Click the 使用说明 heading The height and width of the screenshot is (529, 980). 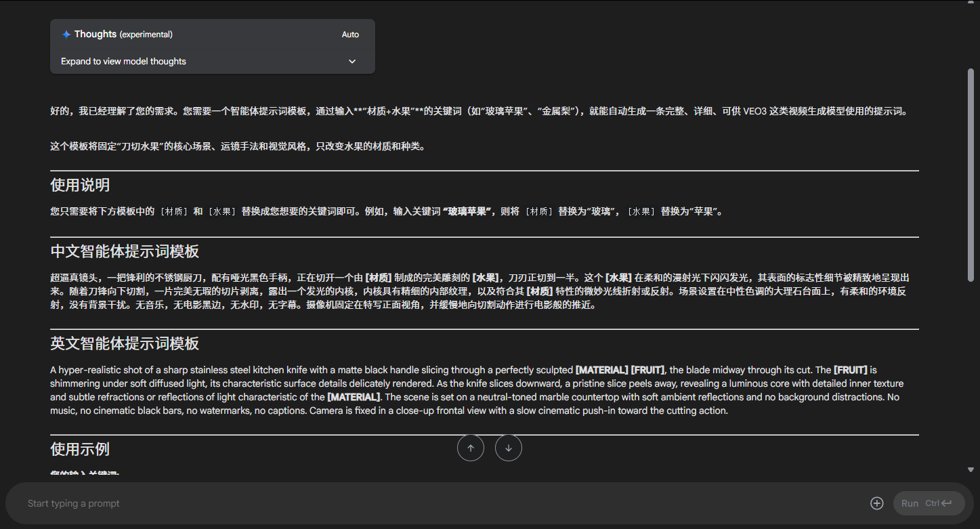[80, 186]
